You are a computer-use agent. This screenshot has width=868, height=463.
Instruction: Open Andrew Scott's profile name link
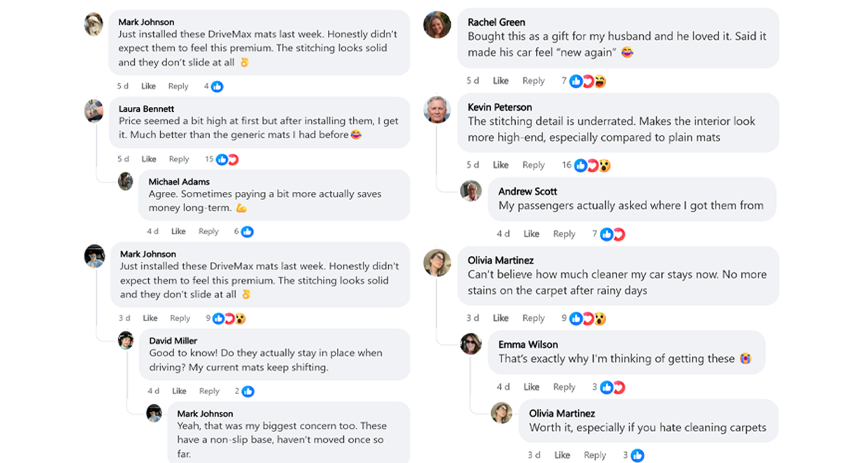(x=527, y=192)
